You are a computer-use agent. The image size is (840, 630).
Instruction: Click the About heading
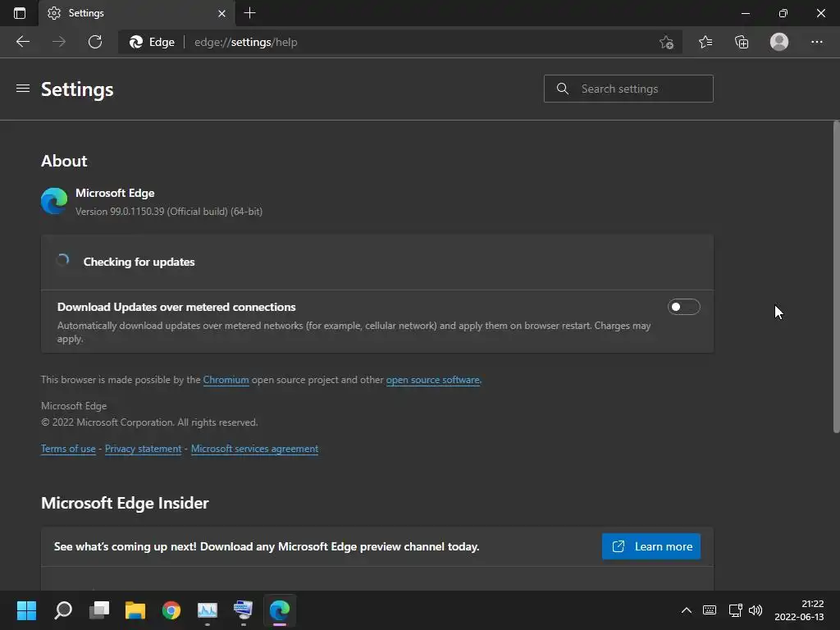pos(64,162)
